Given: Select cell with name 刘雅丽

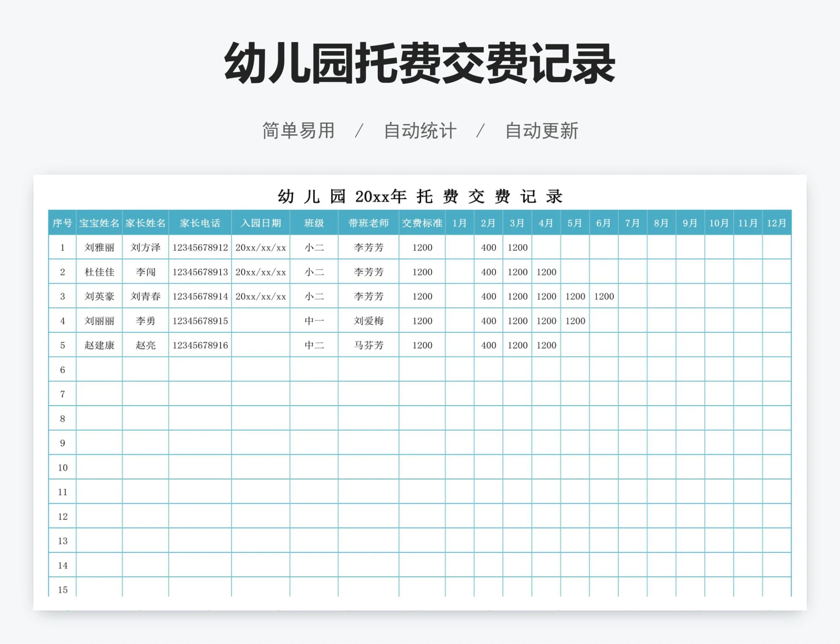Looking at the screenshot, I should click(99, 247).
